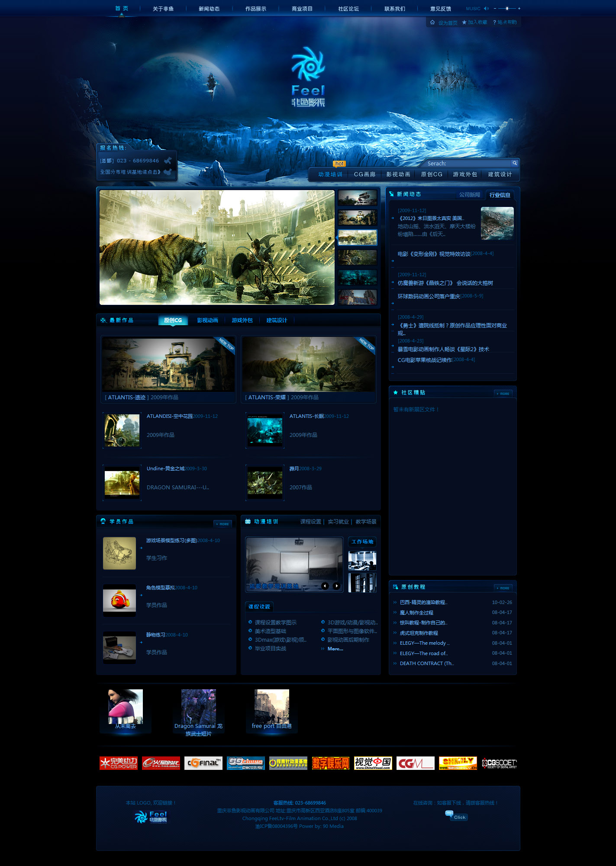Click more button in 学员作品
Viewport: 616px width, 866px height.
[x=223, y=524]
